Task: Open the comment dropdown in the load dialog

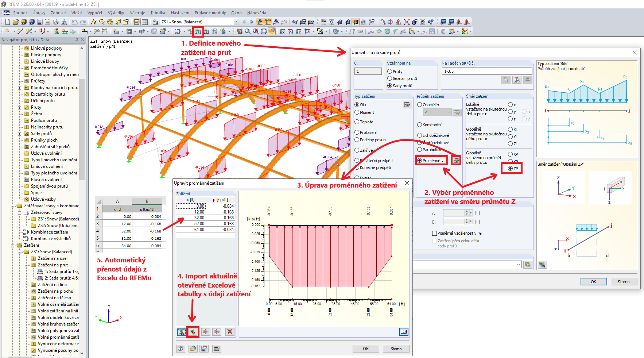Action: pos(519,265)
